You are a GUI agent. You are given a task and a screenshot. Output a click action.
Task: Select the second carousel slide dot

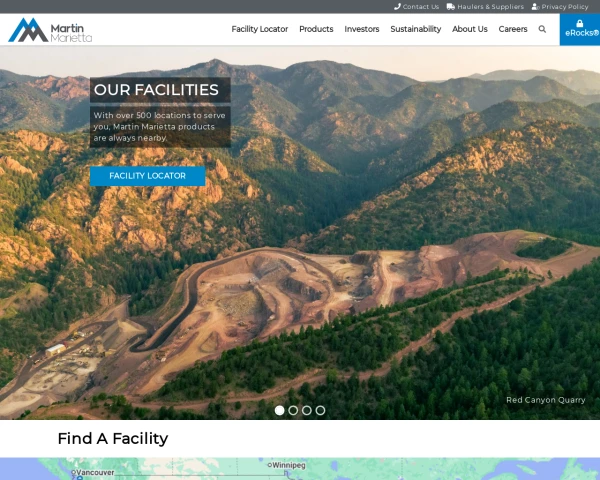pyautogui.click(x=293, y=410)
